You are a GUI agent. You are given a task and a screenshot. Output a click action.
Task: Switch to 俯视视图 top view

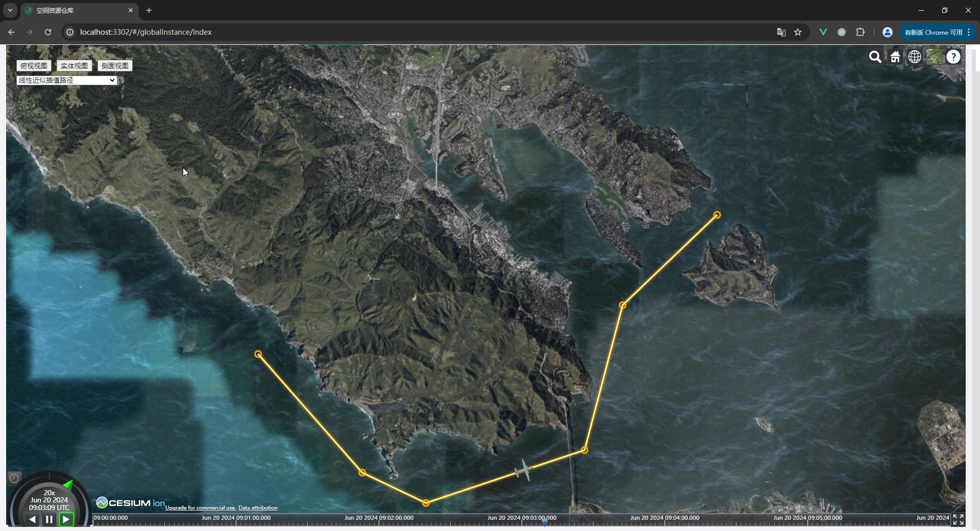tap(34, 66)
